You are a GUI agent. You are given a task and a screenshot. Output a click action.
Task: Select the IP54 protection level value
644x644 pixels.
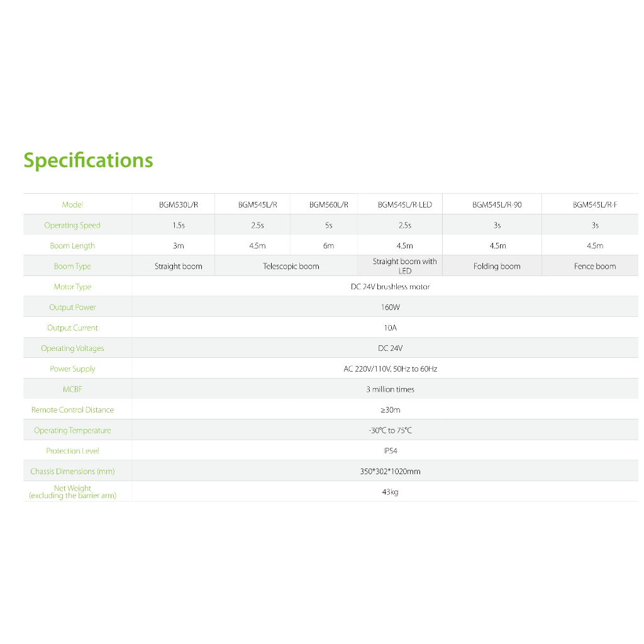[390, 451]
